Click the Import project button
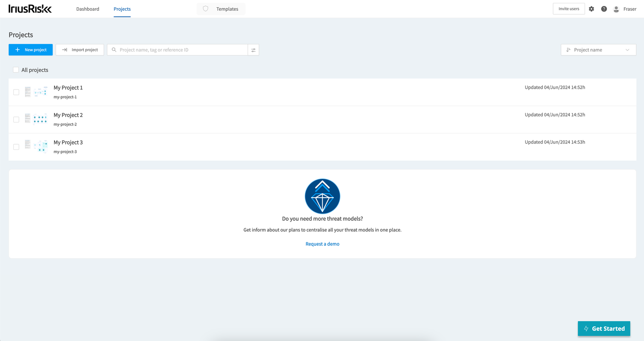 click(80, 50)
